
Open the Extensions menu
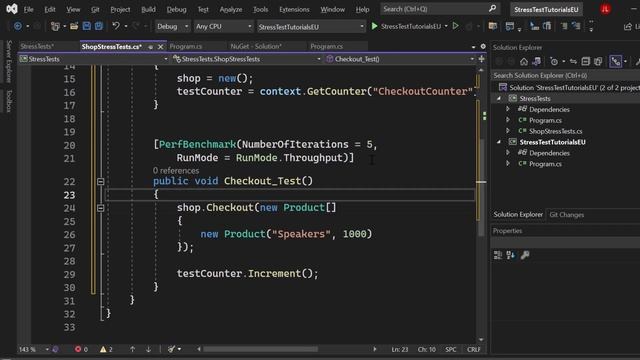(x=294, y=9)
